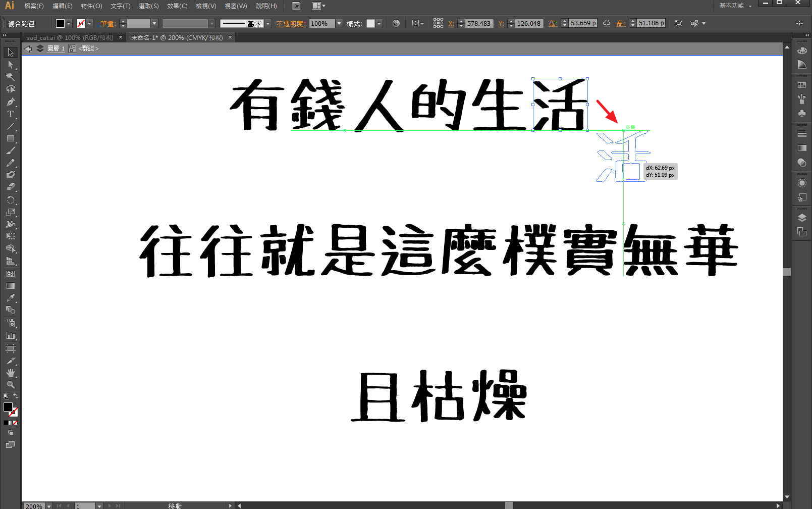Open the Color panel icon in right dock
Viewport: 812px width, 509px height.
[801, 51]
